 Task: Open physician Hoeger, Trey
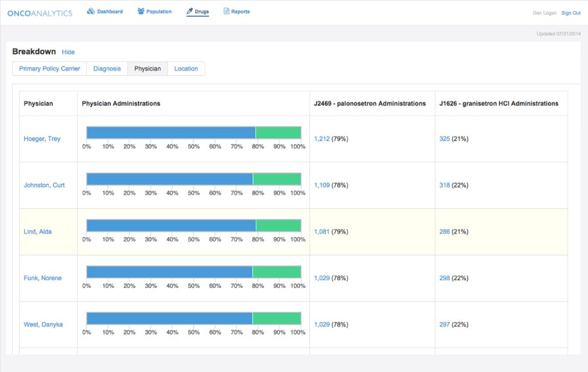[42, 139]
